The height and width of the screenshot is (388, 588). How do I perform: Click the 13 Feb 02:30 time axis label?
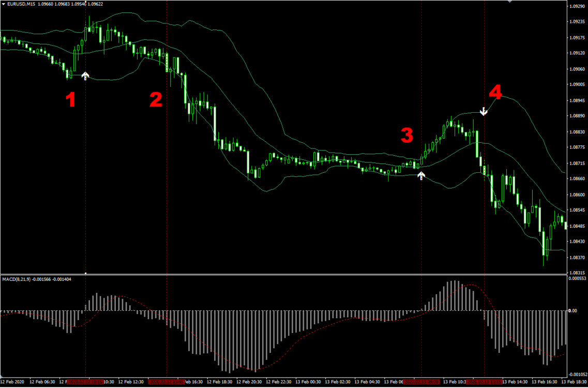click(338, 382)
